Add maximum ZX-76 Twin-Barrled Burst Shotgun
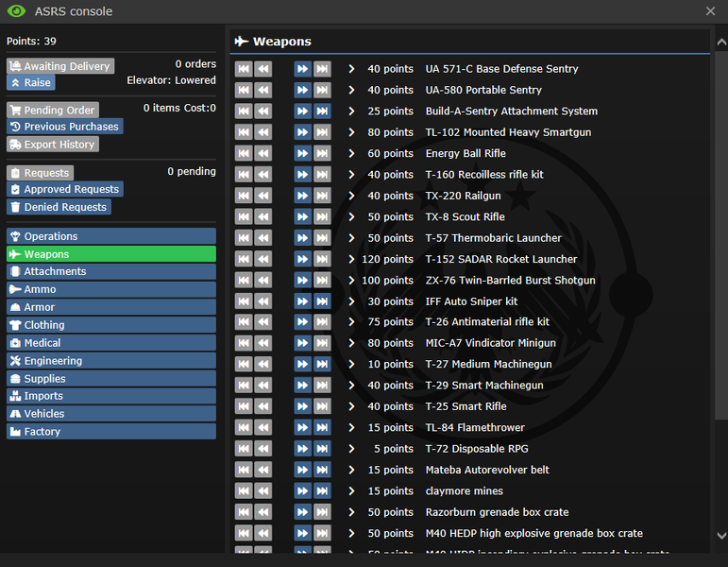 point(322,281)
